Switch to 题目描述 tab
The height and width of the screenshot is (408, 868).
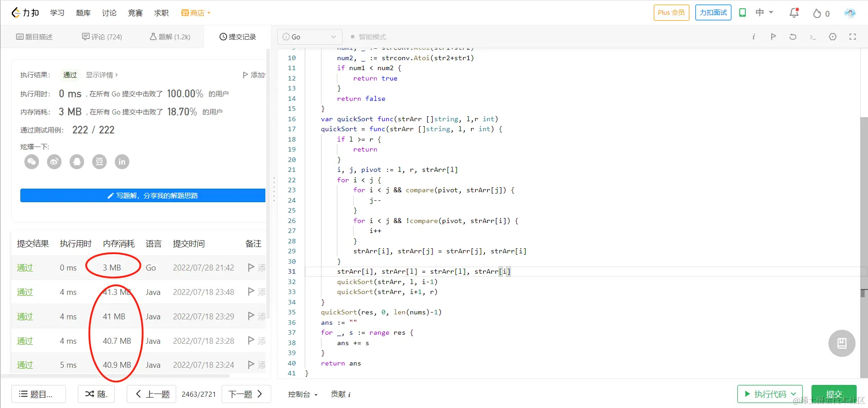point(34,37)
